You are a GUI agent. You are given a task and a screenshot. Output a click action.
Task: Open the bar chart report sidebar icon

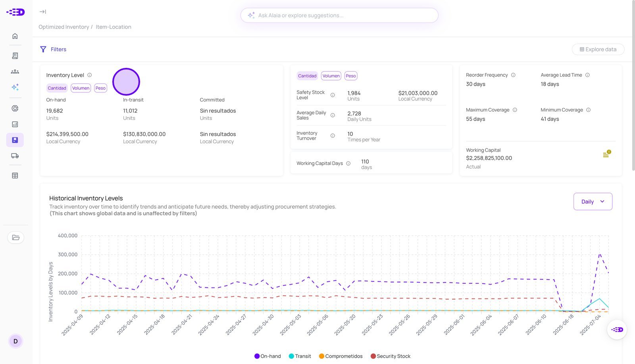click(15, 124)
